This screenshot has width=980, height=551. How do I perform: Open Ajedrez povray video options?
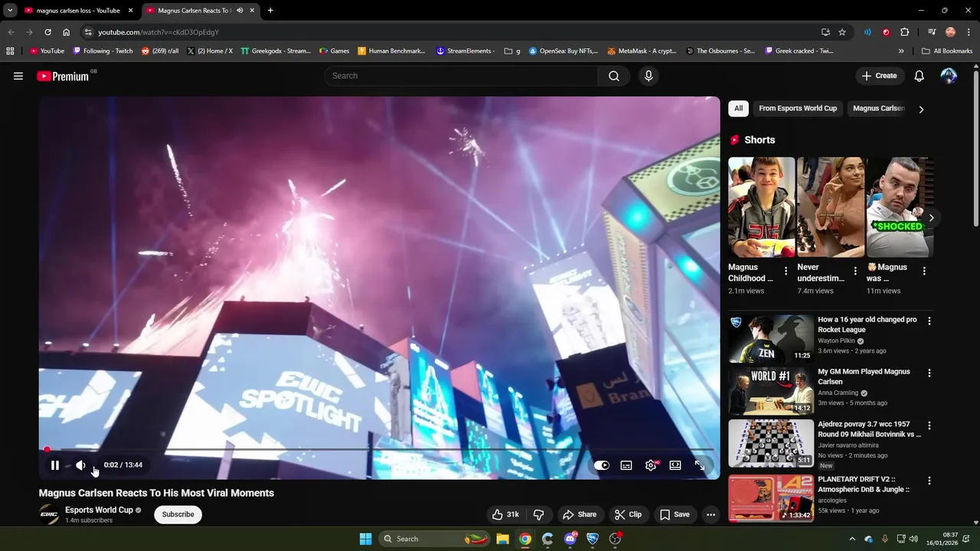[x=929, y=425]
